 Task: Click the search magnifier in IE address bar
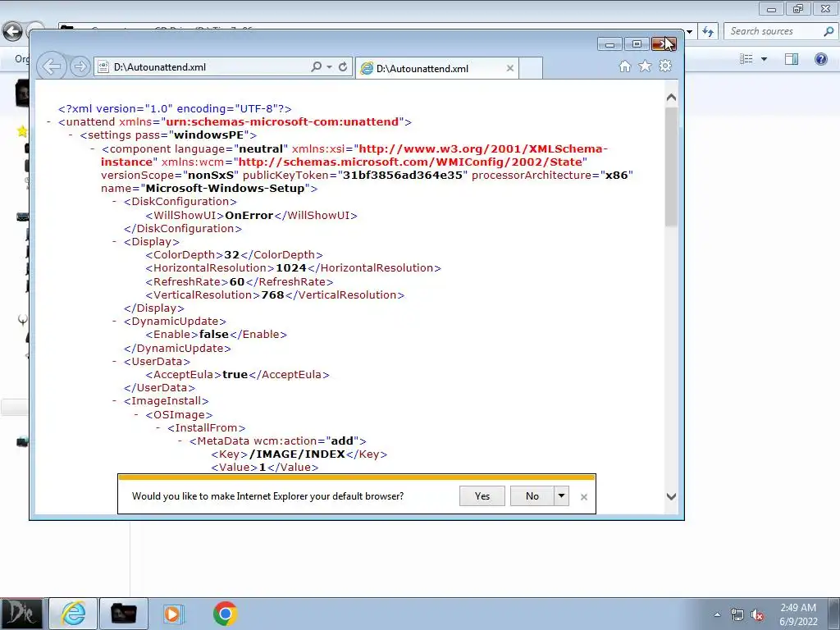pyautogui.click(x=316, y=66)
